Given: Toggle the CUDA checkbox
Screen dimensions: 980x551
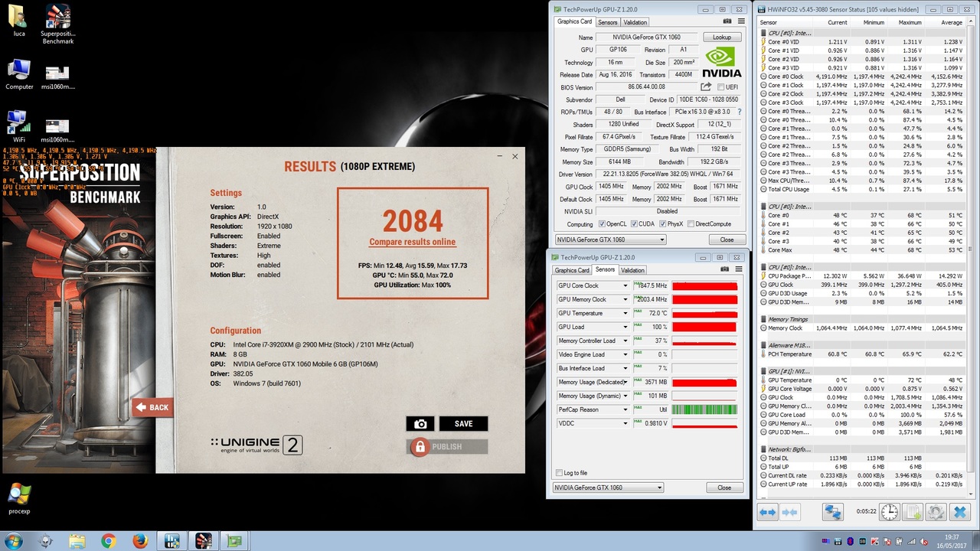Looking at the screenshot, I should point(633,224).
